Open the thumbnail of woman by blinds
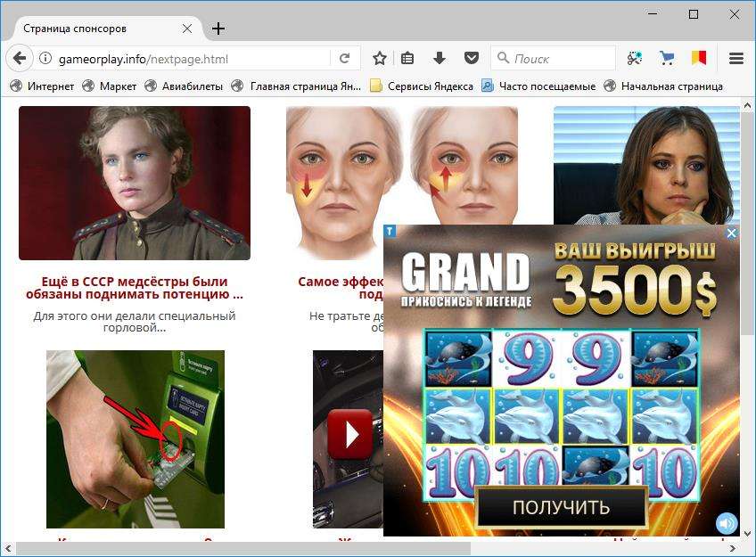Image resolution: width=756 pixels, height=557 pixels. pos(646,165)
